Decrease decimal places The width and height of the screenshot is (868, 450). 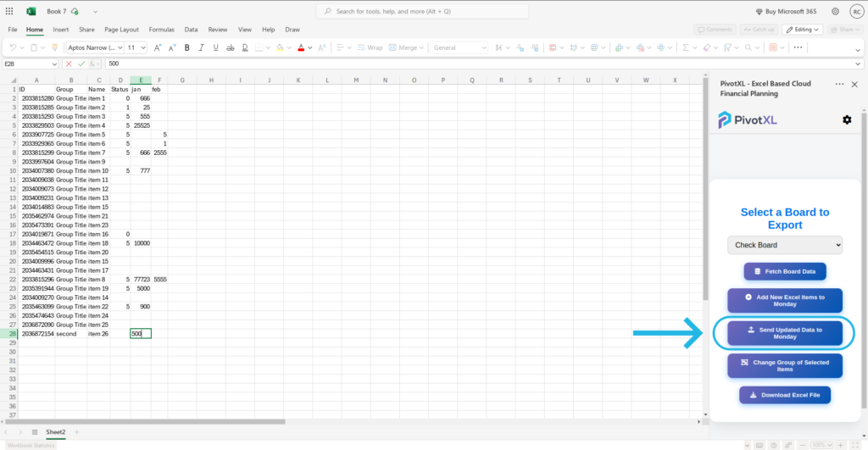coord(534,47)
